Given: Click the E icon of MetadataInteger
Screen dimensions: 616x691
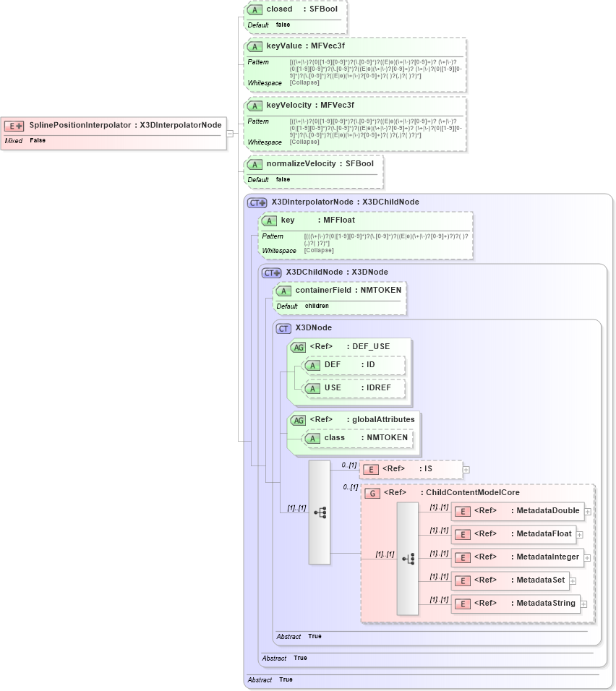Looking at the screenshot, I should 463,557.
